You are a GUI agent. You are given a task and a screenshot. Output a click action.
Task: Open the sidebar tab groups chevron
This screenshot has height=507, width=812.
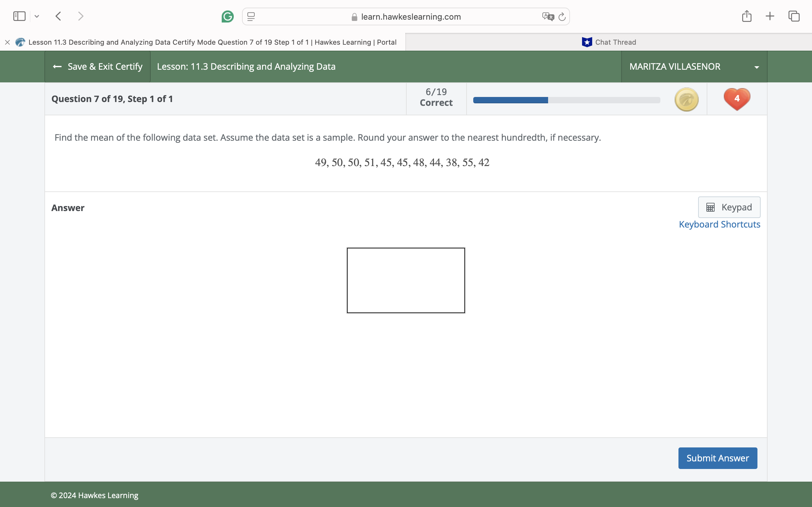tap(37, 16)
